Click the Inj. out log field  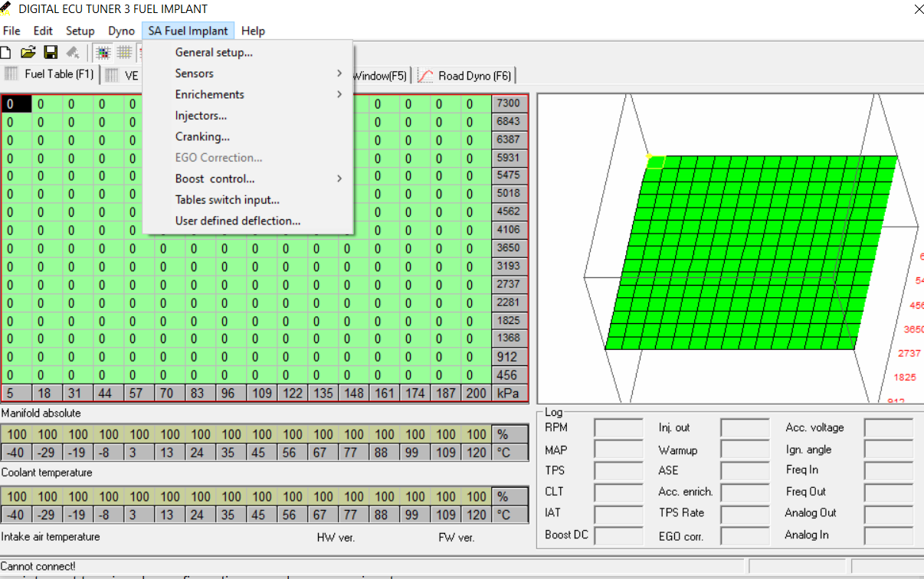pyautogui.click(x=745, y=427)
